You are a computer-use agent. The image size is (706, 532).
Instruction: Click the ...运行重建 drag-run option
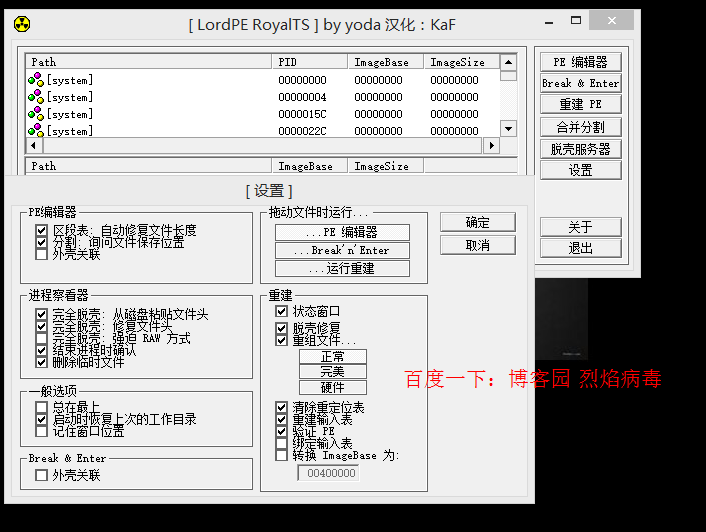342,268
